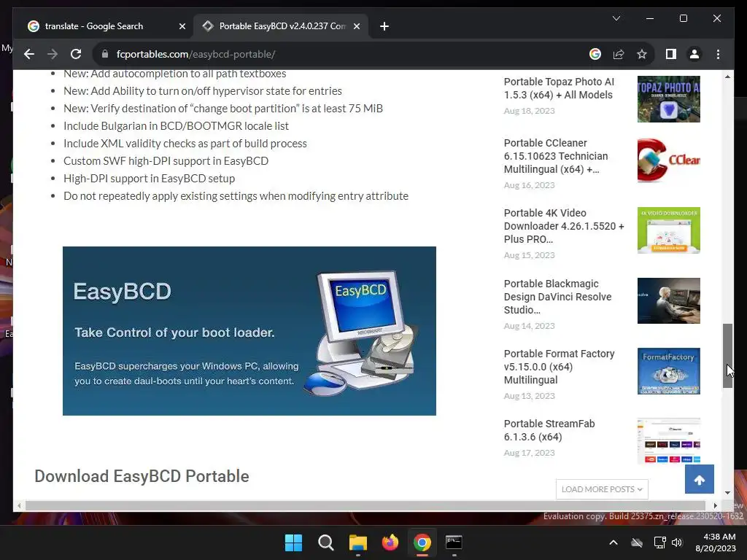Click the address bar URL
This screenshot has height=560, width=747.
(196, 54)
